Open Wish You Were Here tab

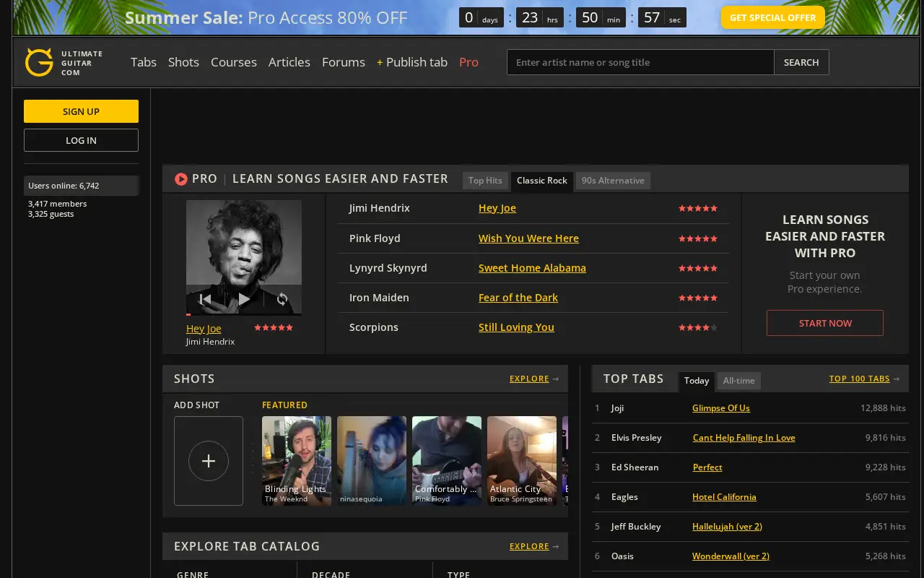[x=528, y=238]
